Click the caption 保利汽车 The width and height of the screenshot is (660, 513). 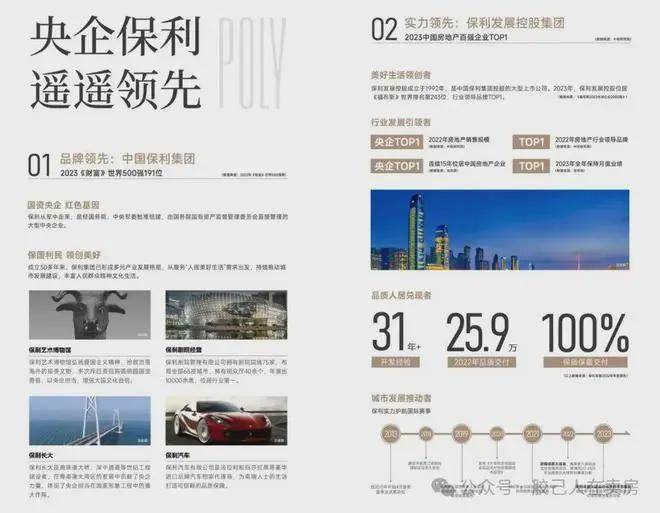click(178, 456)
